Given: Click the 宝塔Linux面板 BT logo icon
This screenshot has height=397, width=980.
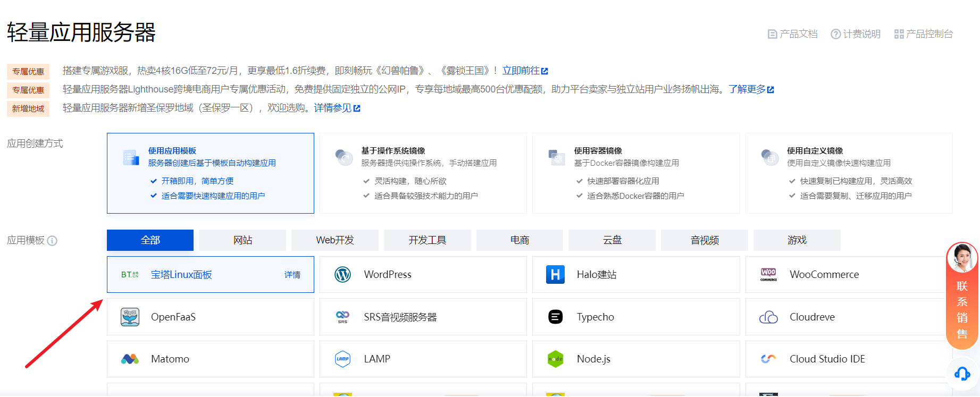Looking at the screenshot, I should point(130,275).
